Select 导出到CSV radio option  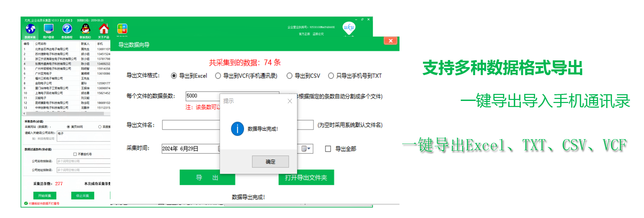[x=289, y=76]
